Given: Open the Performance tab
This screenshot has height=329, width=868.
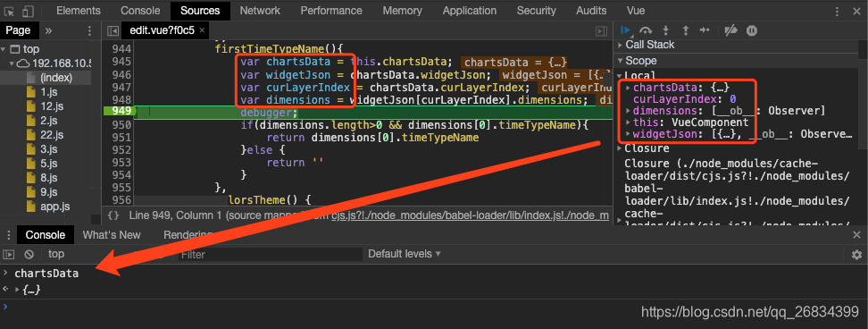Looking at the screenshot, I should point(331,11).
